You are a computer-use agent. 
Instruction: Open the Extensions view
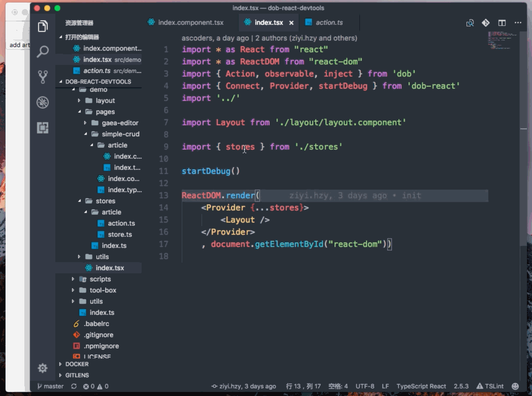pyautogui.click(x=43, y=128)
